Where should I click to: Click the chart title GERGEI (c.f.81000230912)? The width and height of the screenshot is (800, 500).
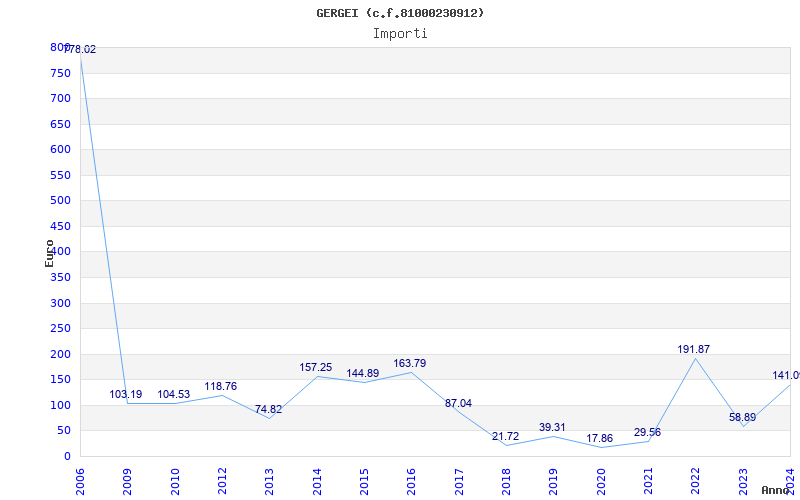(x=400, y=13)
